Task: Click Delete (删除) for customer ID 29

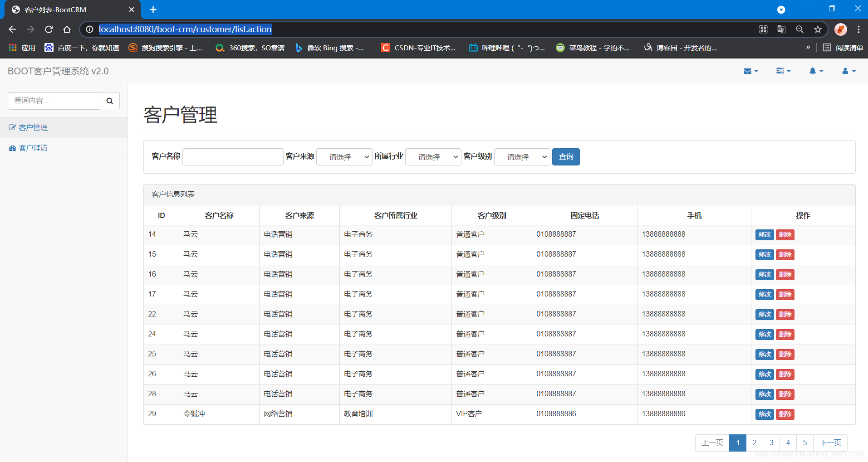Action: (785, 414)
